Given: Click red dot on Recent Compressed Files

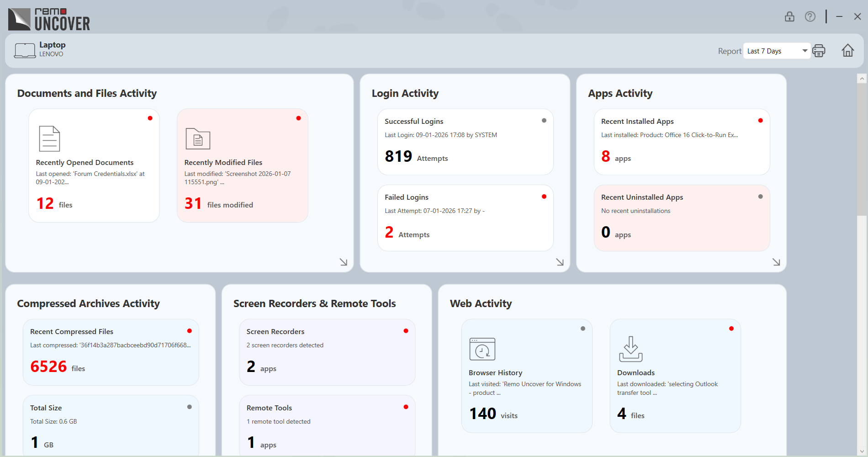Looking at the screenshot, I should click(x=190, y=331).
